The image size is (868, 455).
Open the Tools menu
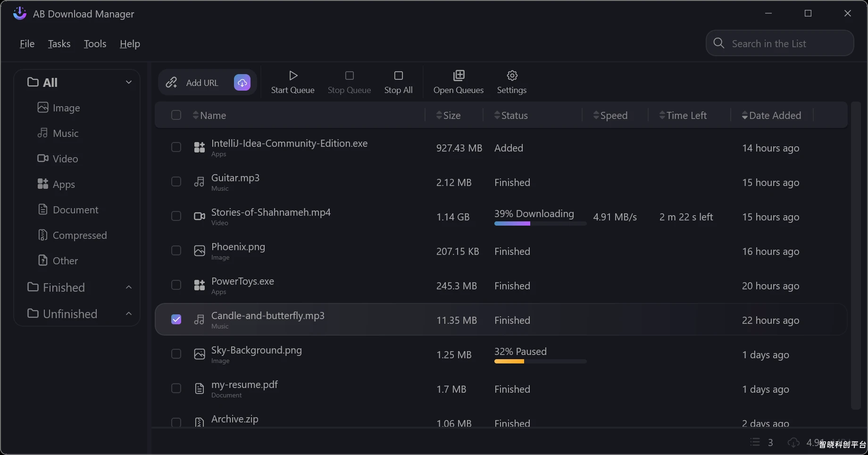pyautogui.click(x=95, y=44)
